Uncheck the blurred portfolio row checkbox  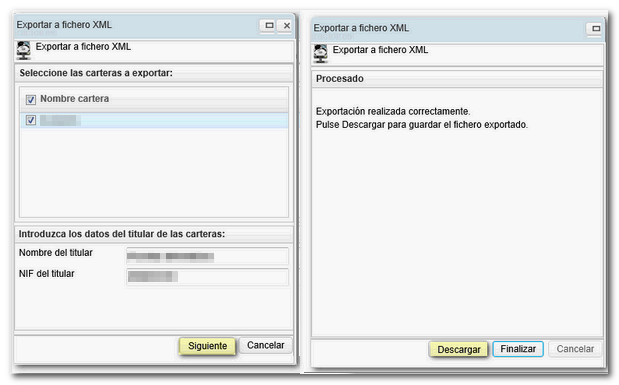(x=31, y=120)
